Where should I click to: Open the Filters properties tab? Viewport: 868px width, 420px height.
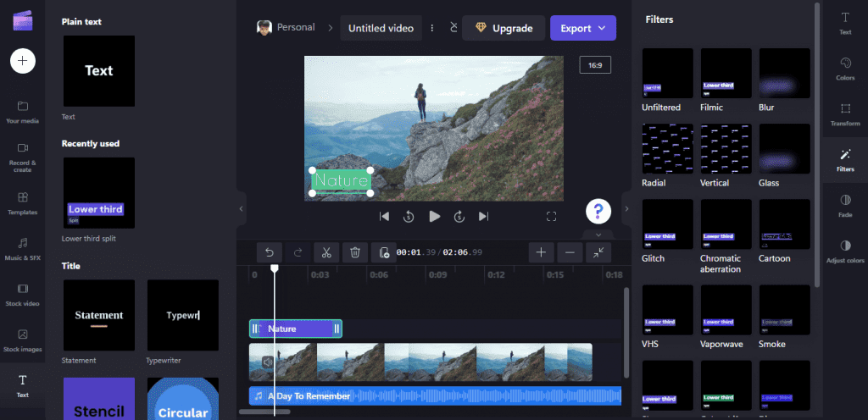845,160
